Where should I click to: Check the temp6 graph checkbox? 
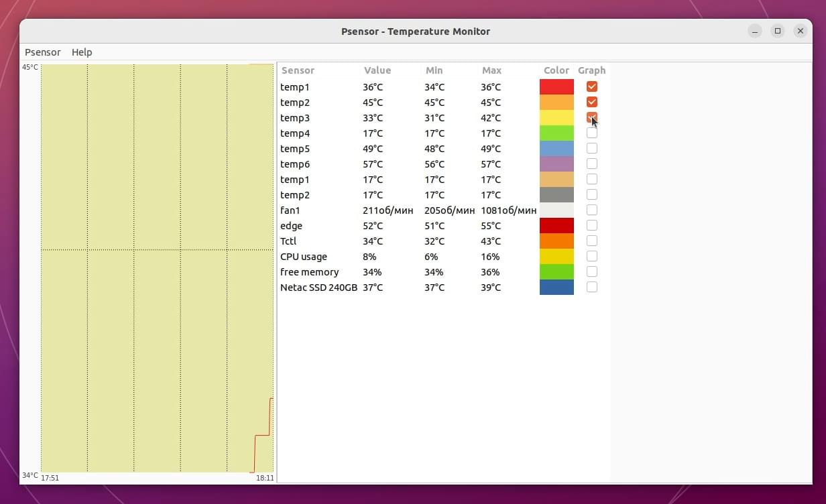(x=592, y=164)
